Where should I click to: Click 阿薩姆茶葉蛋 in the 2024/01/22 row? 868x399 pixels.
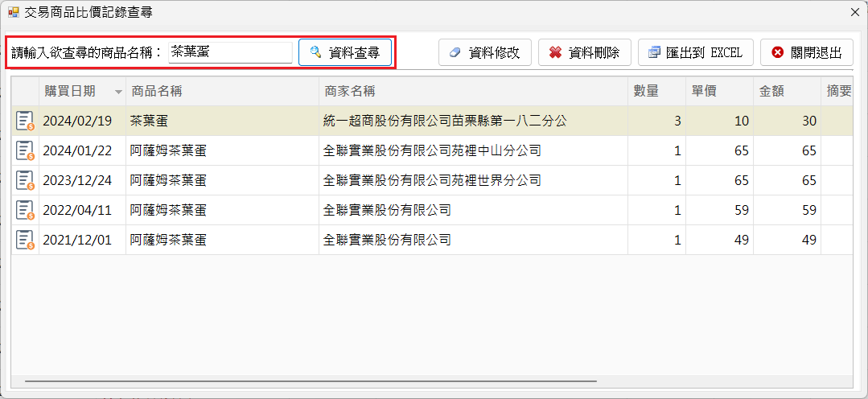(223, 150)
